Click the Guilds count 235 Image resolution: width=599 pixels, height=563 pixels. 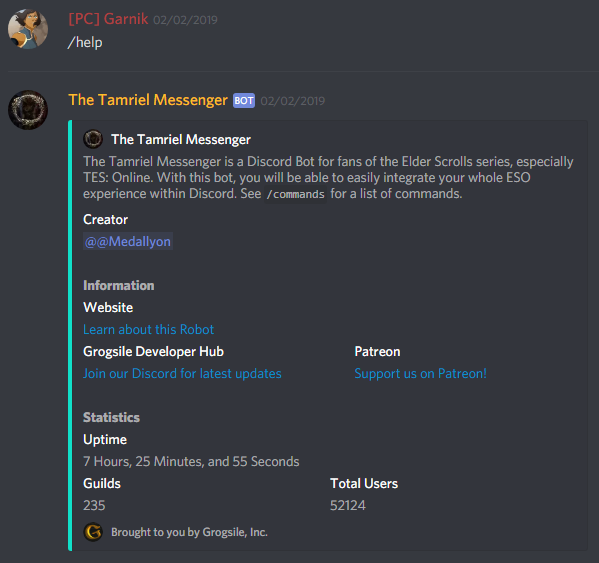coord(94,505)
